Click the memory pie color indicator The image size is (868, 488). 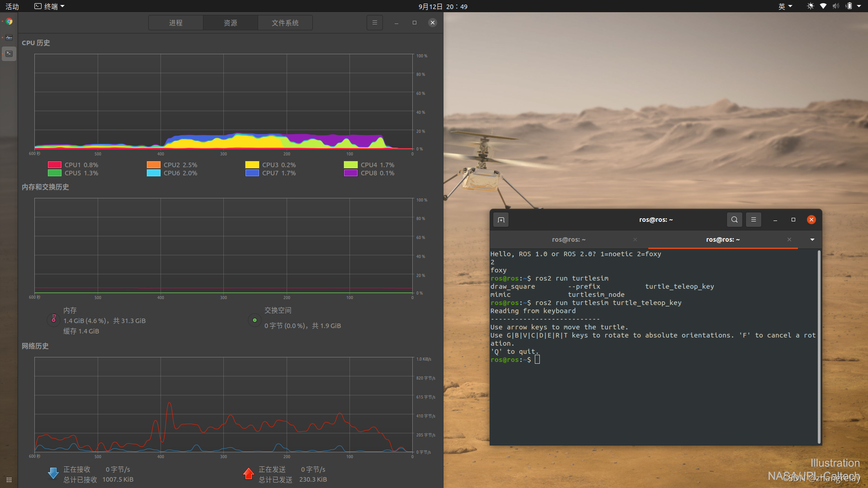click(x=53, y=320)
